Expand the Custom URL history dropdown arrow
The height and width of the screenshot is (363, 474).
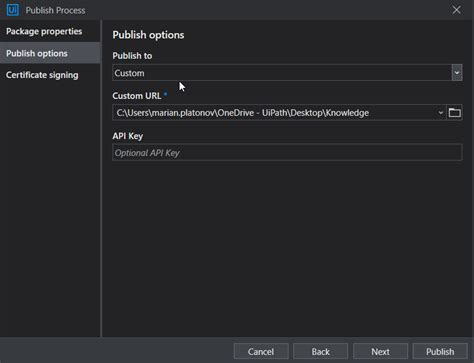[441, 113]
